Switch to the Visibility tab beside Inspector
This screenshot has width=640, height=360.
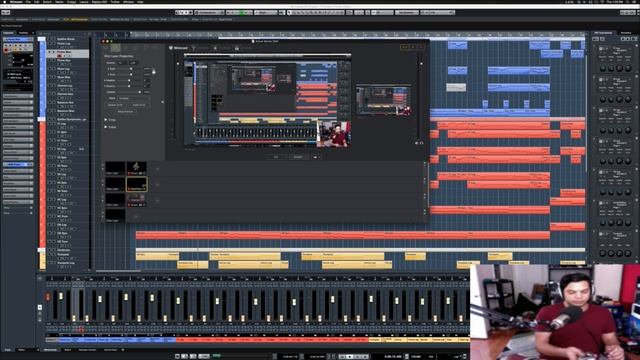point(24,33)
